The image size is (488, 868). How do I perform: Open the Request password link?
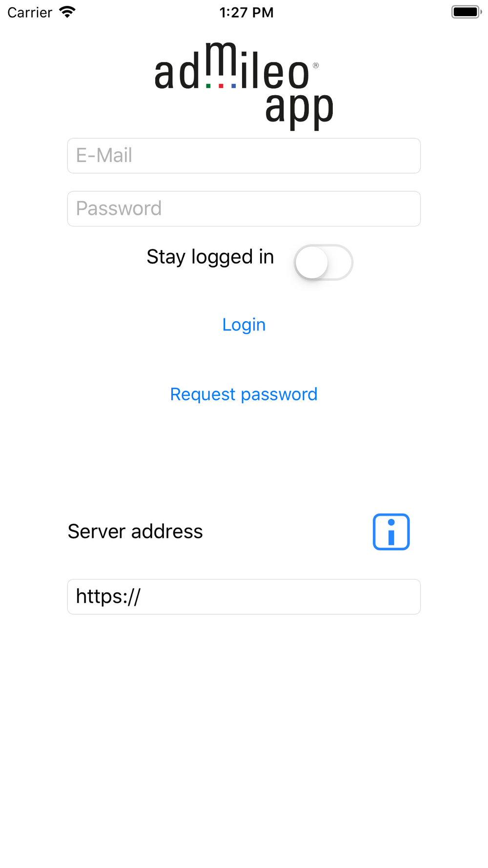[244, 394]
